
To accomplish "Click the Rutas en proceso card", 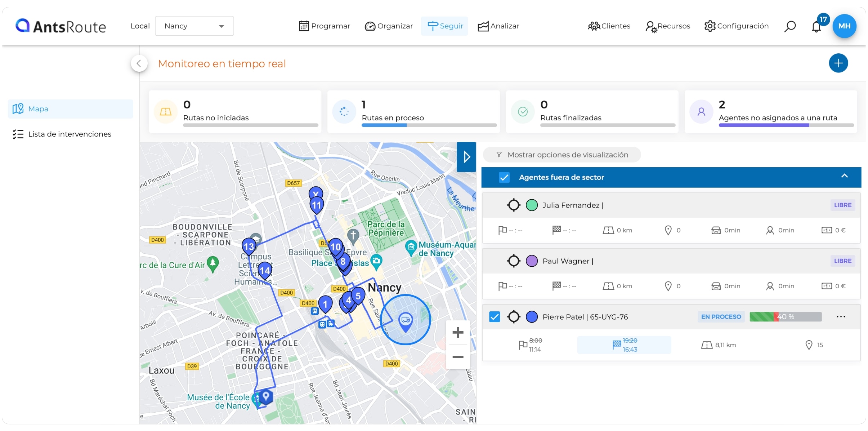I will tap(413, 112).
